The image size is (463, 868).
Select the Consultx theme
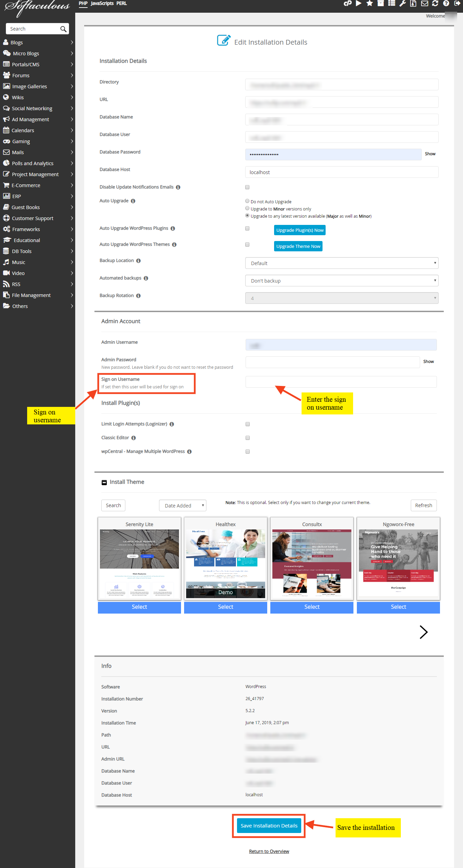click(x=312, y=607)
